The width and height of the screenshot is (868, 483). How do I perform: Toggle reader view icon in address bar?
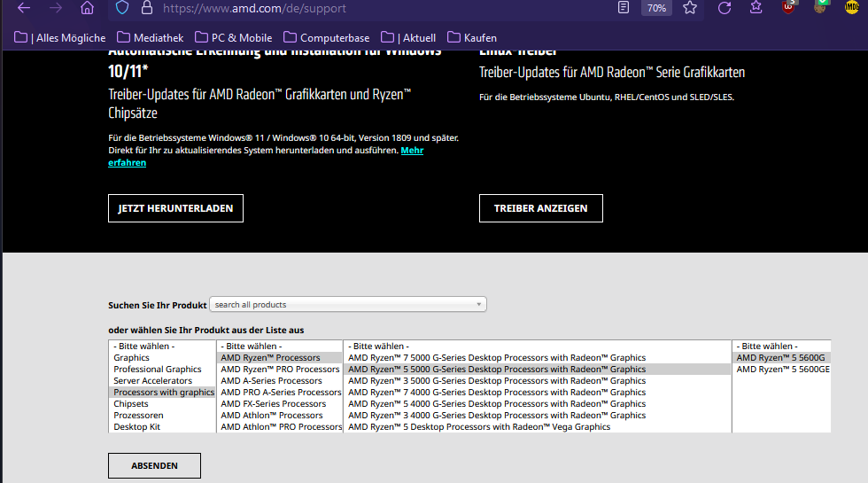(x=624, y=8)
